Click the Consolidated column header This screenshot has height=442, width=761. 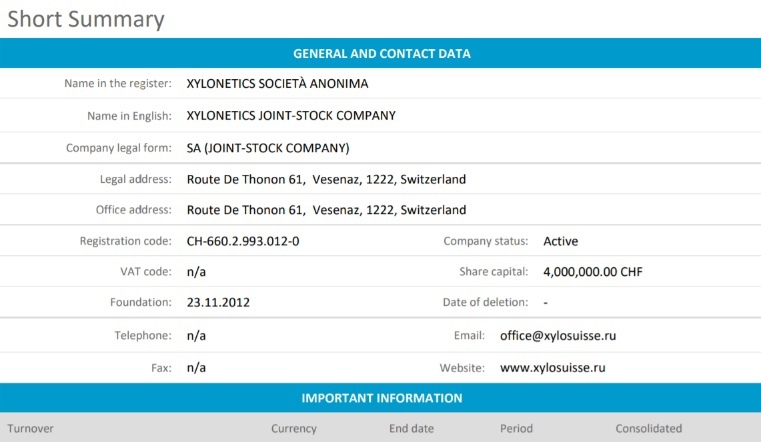pos(649,428)
